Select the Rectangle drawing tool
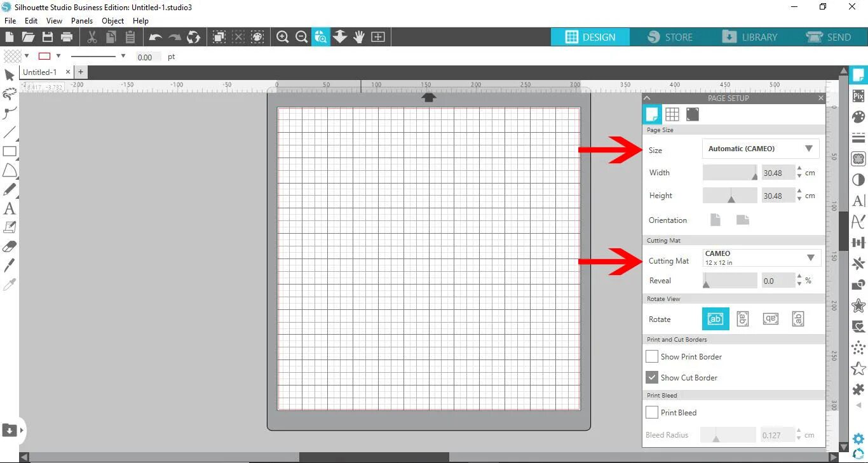The width and height of the screenshot is (868, 463). click(x=10, y=152)
